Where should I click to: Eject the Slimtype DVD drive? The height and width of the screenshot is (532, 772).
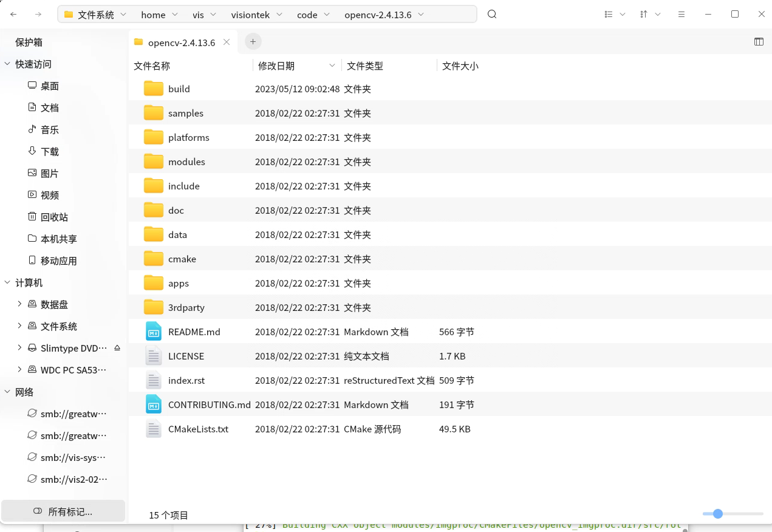coord(117,348)
